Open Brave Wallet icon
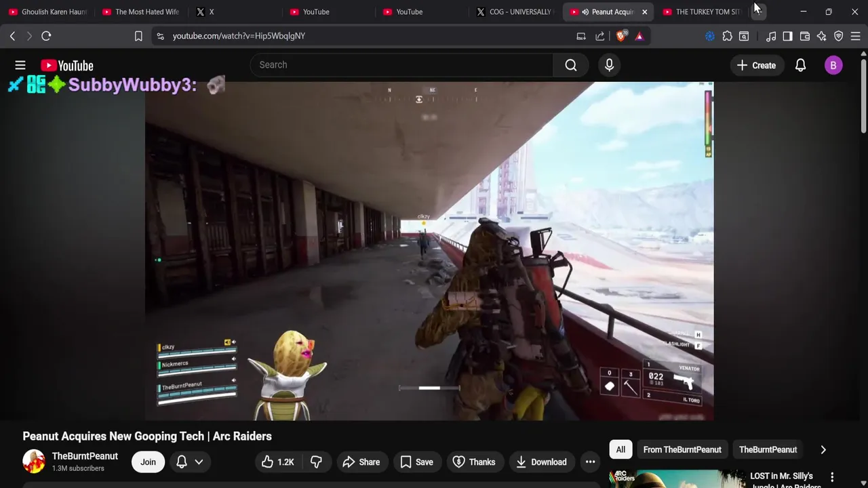This screenshot has width=868, height=488. [x=805, y=36]
